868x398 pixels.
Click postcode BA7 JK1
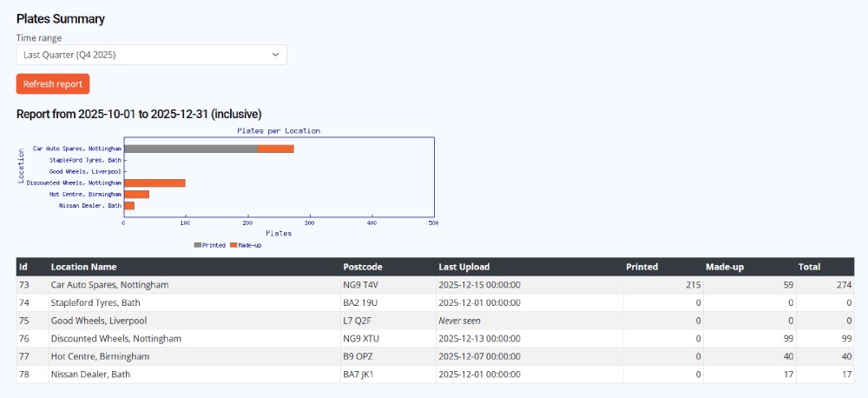pos(358,375)
